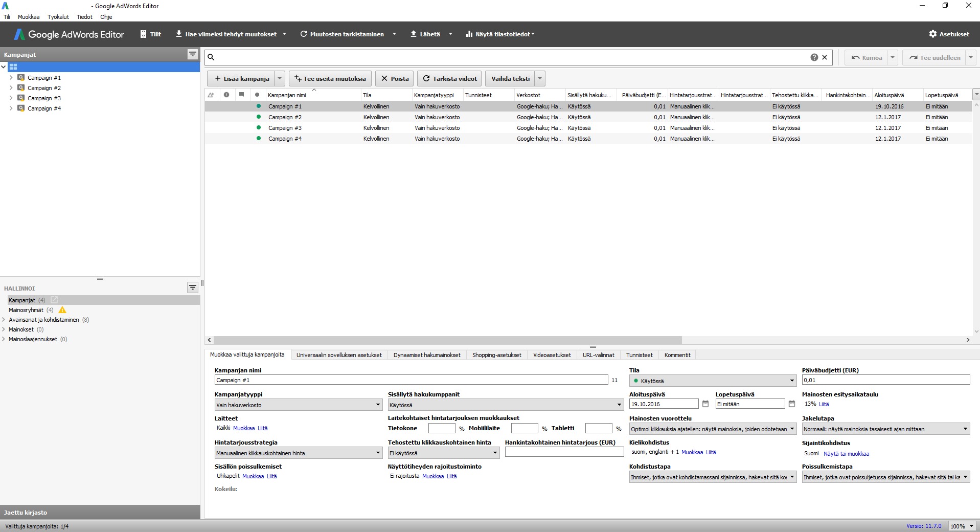Open dropdown arrow beside Lähetä
Screen dimensions: 980x532
450,34
